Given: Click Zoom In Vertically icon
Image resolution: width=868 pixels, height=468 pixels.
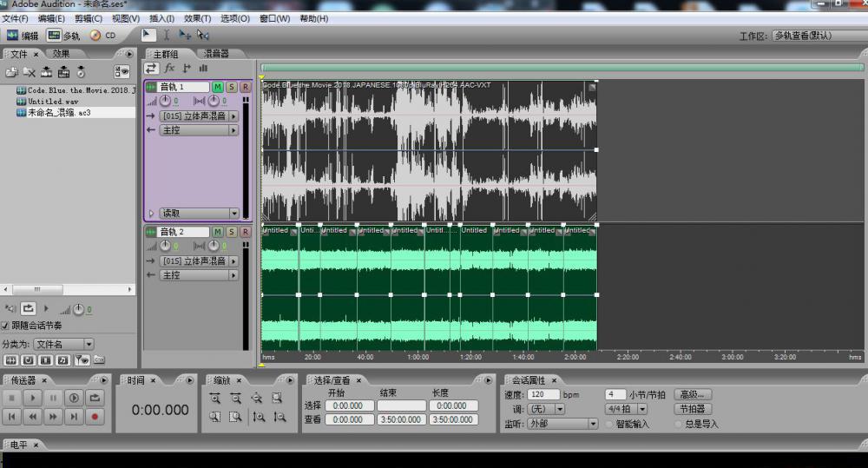Looking at the screenshot, I should pyautogui.click(x=259, y=417).
